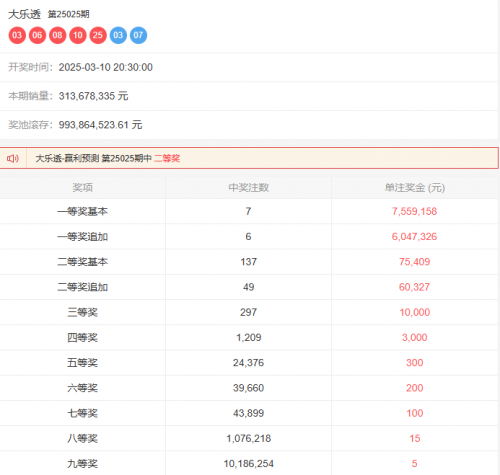Select the red ball numbered 08
500x475 pixels.
[57, 35]
